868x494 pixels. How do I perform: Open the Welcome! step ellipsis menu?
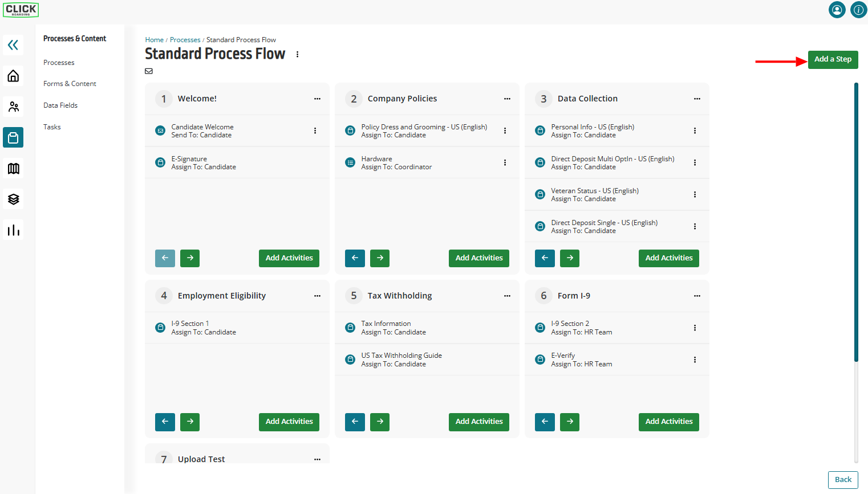(317, 99)
